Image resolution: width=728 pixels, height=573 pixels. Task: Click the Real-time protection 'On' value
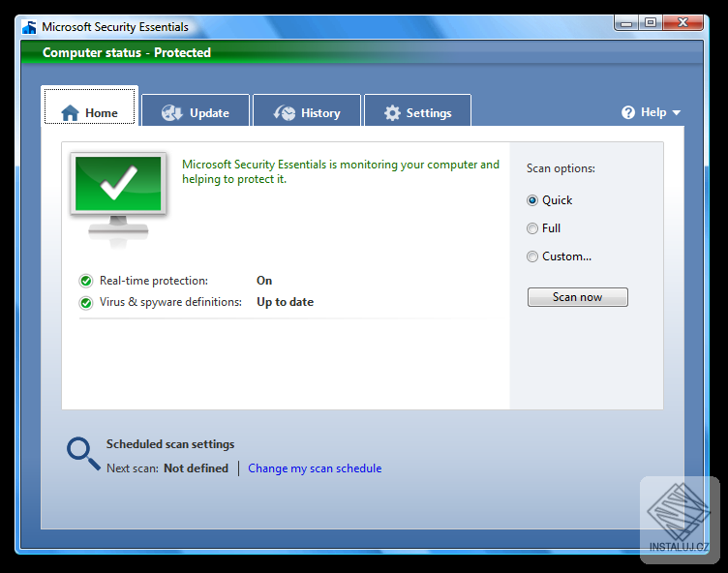[x=264, y=281]
